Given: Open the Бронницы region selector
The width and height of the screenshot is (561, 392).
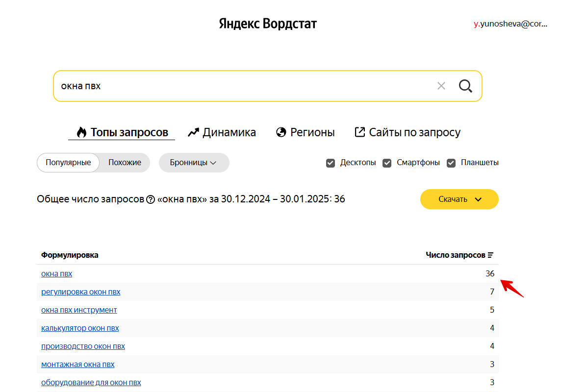Looking at the screenshot, I should 194,162.
